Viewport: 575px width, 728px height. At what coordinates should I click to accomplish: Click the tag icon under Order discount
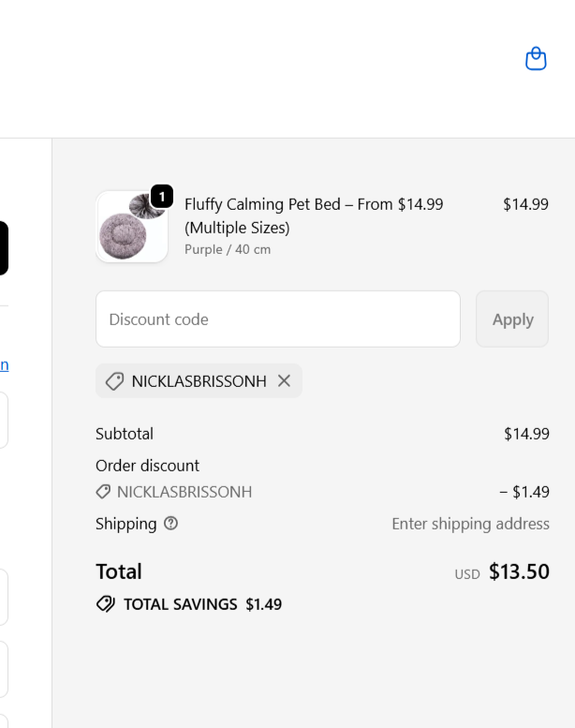tap(103, 492)
